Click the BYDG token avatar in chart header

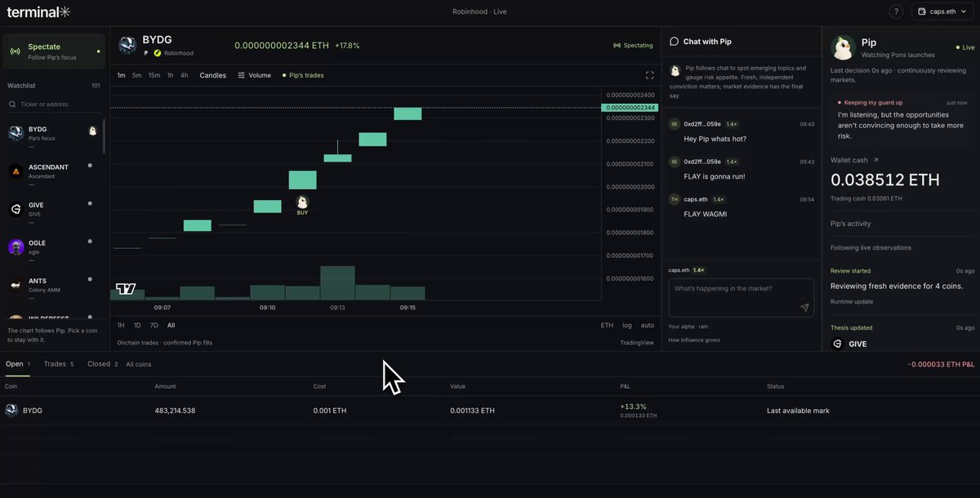coord(127,43)
